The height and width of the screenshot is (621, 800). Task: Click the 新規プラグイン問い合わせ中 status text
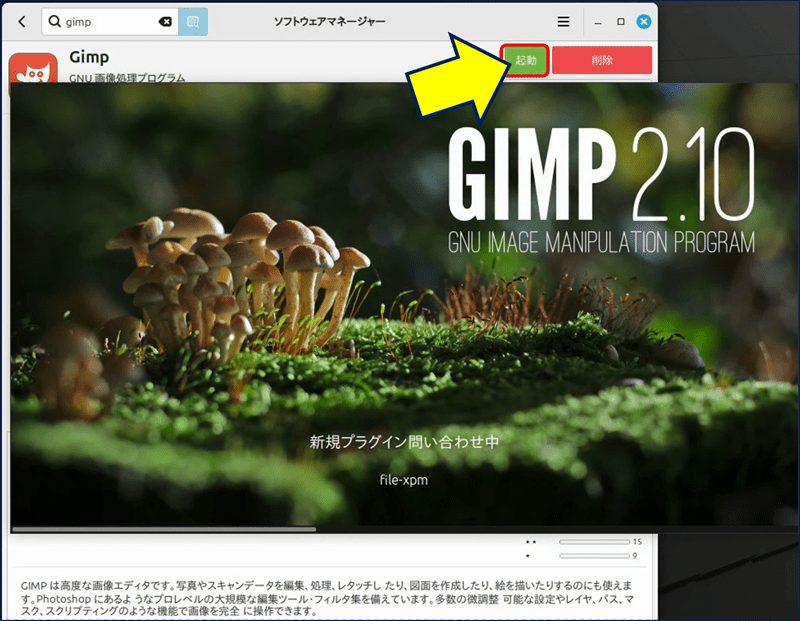tap(404, 442)
